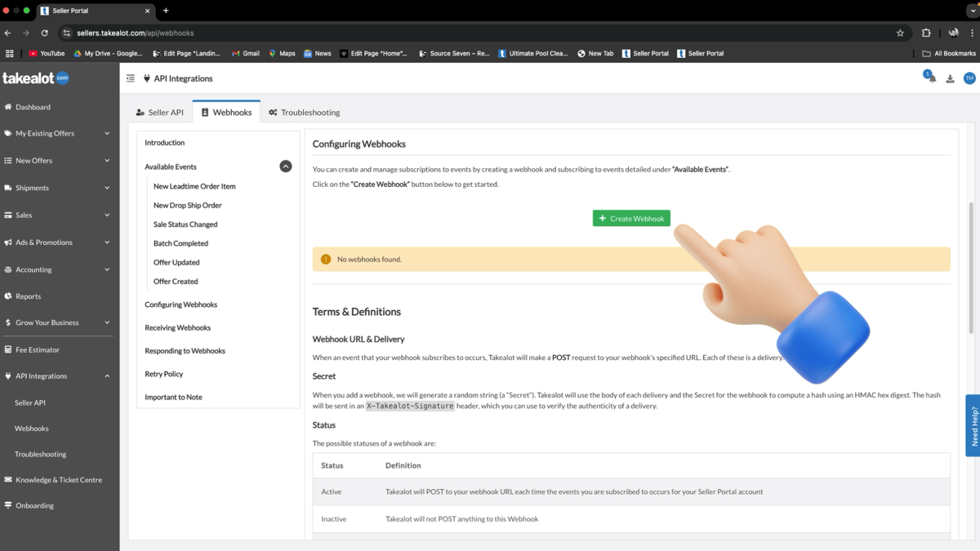Go to Responding to Webhooks section
The width and height of the screenshot is (980, 551).
tap(185, 351)
